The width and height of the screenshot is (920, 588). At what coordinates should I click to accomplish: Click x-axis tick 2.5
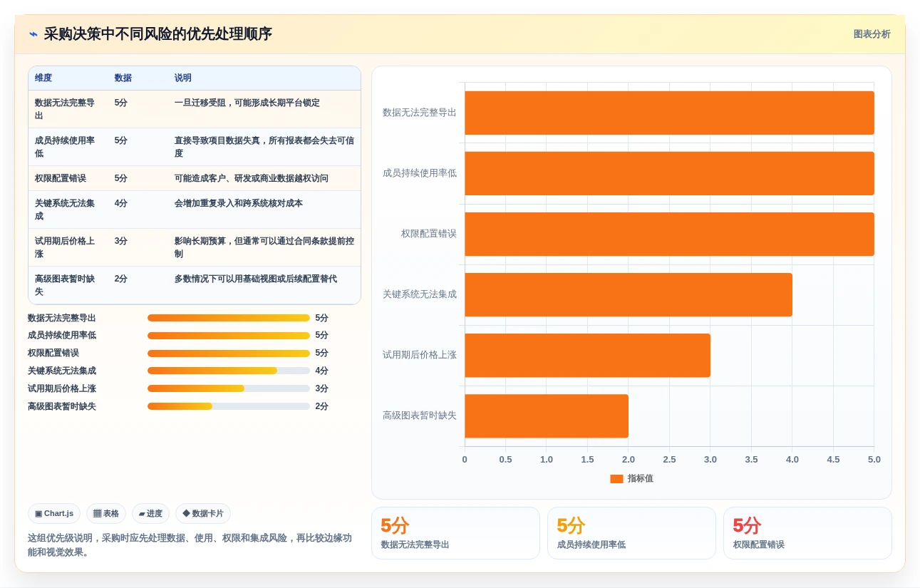coord(669,460)
